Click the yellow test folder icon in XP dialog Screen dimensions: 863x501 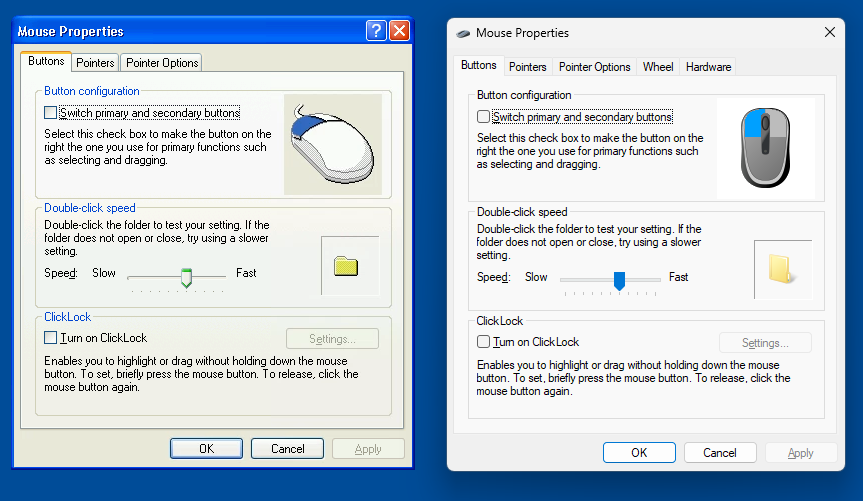click(346, 266)
